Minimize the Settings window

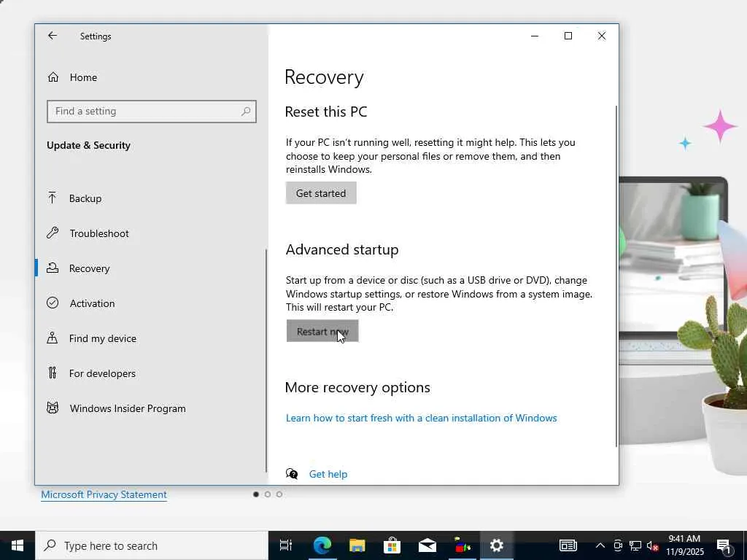[x=535, y=36]
